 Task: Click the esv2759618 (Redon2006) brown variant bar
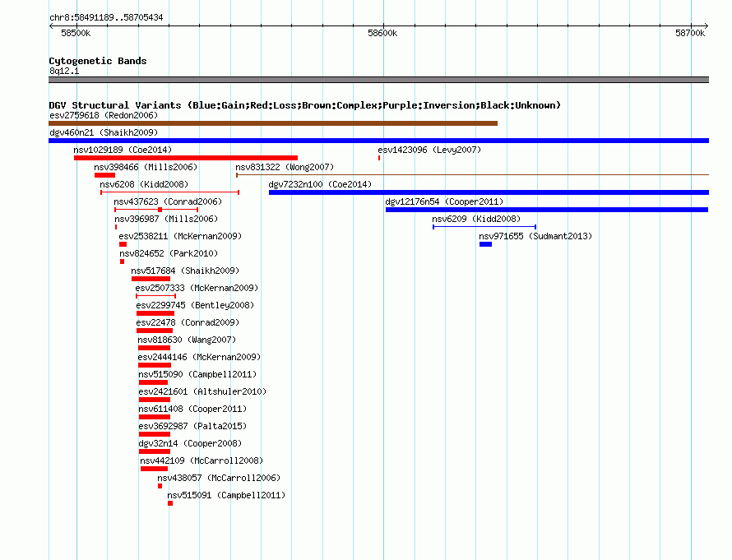pos(273,123)
